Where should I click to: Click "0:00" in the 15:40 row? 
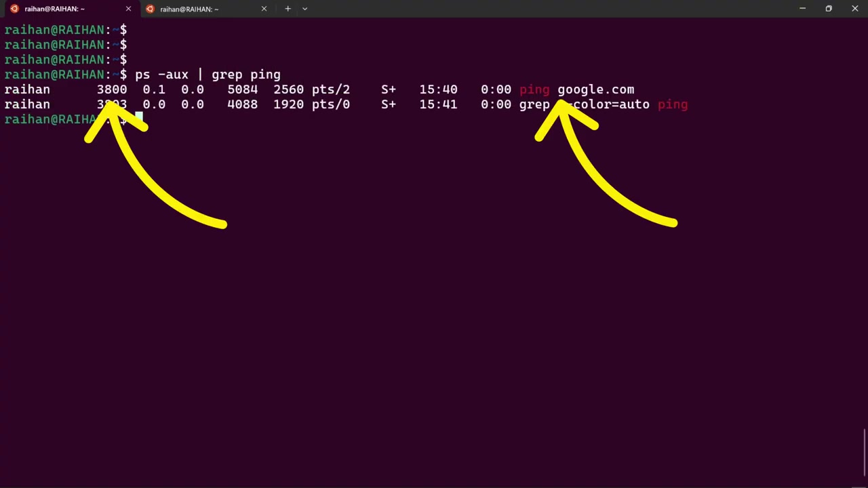(496, 89)
